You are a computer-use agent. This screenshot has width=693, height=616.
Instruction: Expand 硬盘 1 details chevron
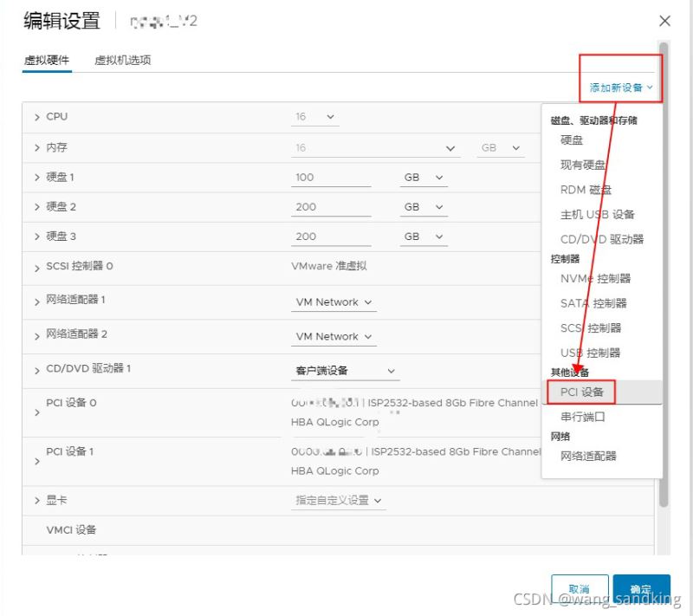[37, 178]
